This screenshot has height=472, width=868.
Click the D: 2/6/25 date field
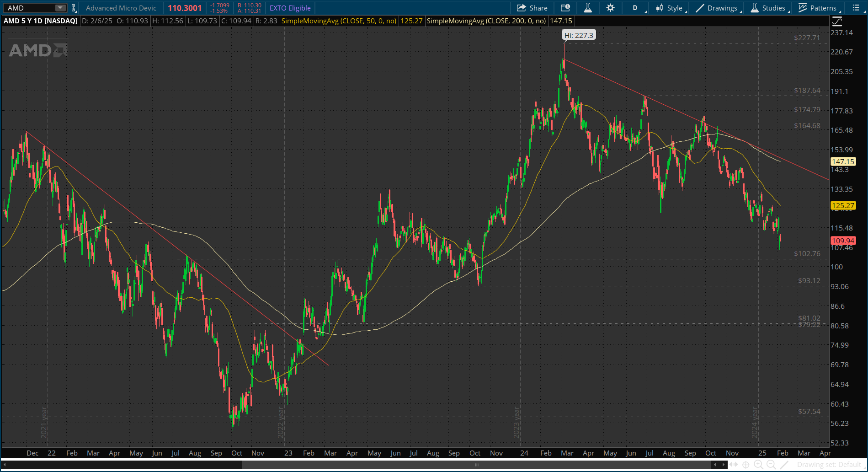pyautogui.click(x=97, y=21)
